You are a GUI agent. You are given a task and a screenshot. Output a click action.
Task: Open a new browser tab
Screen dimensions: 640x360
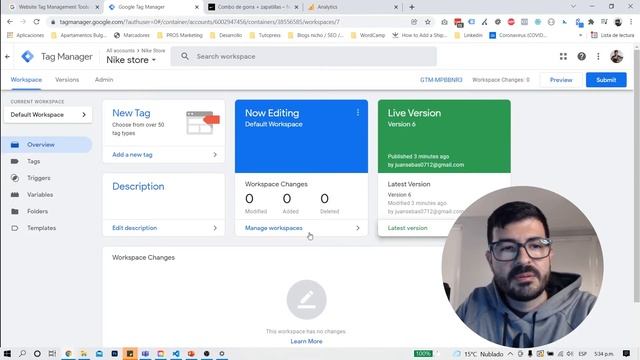[411, 7]
